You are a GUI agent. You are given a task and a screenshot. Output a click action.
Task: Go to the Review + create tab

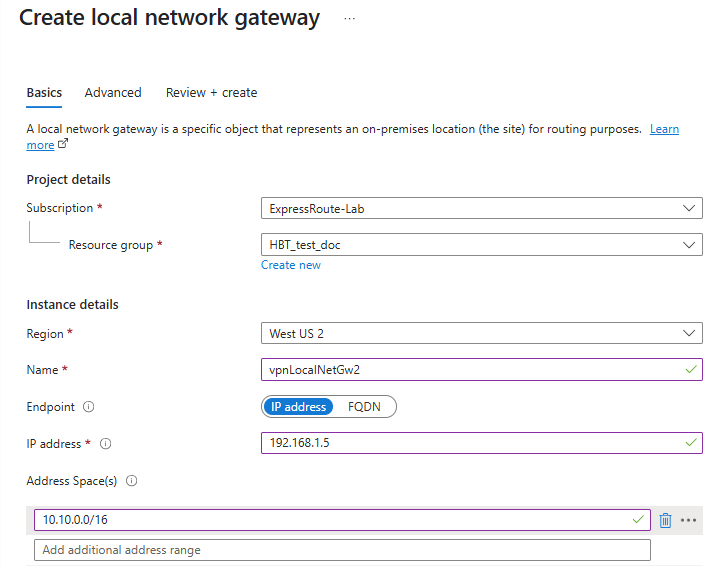pyautogui.click(x=211, y=93)
